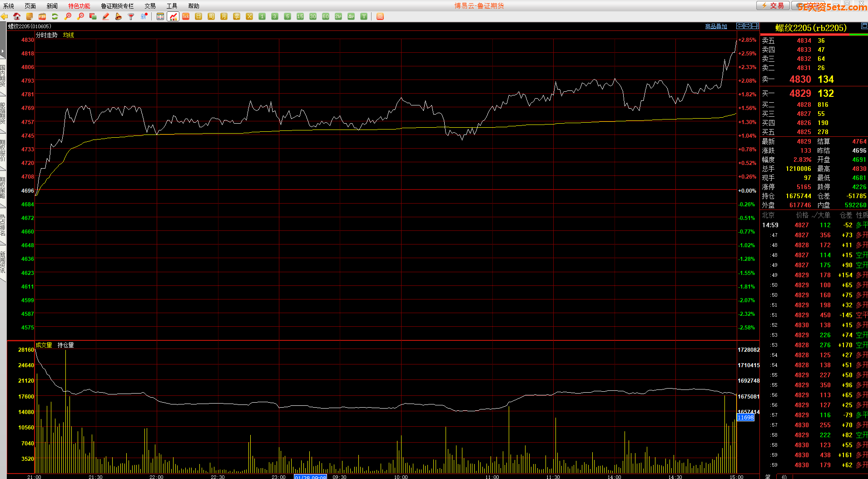Open the 工具 menu
Screen dimensions: 868x479
[x=172, y=6]
